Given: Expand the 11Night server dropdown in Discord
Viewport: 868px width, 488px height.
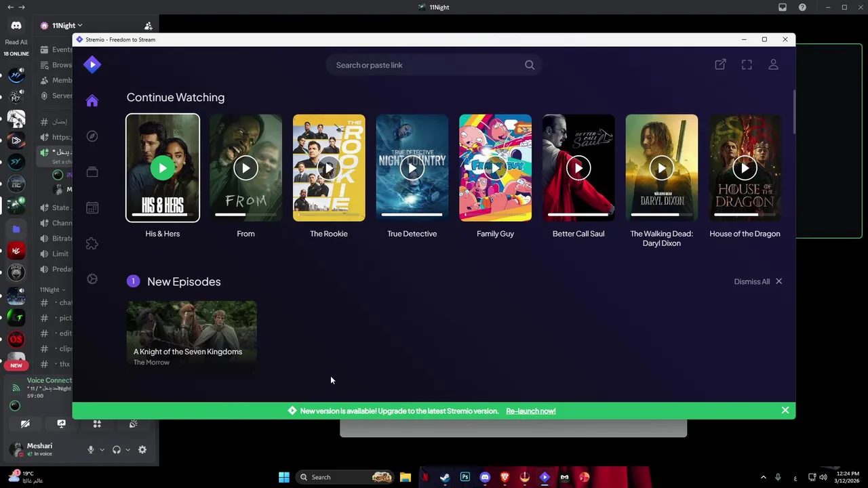Looking at the screenshot, I should pyautogui.click(x=66, y=26).
